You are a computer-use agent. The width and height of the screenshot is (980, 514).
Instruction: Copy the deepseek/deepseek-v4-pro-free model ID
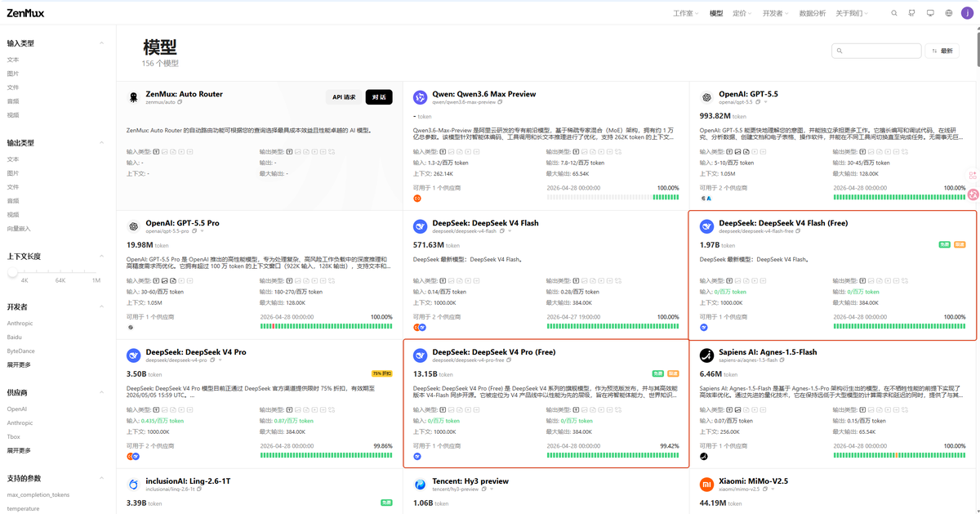coord(508,360)
